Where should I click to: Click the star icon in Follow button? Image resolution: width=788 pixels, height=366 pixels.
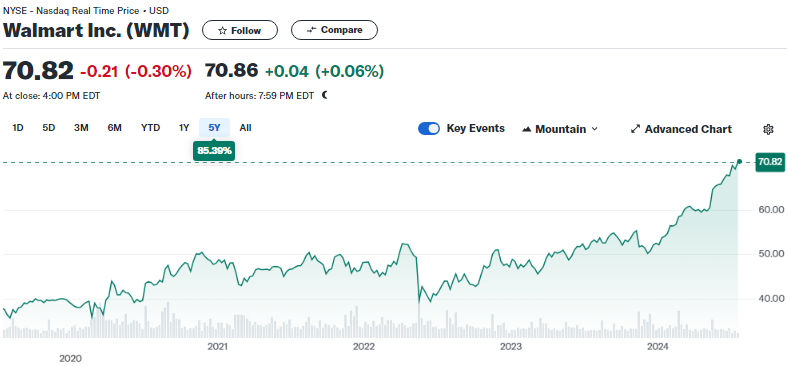click(222, 31)
